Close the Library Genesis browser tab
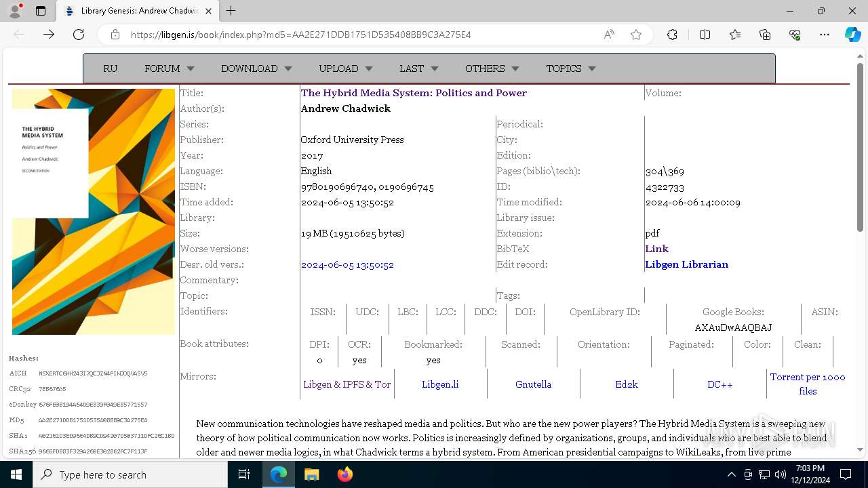Screen dimensions: 868x488 point(208,11)
